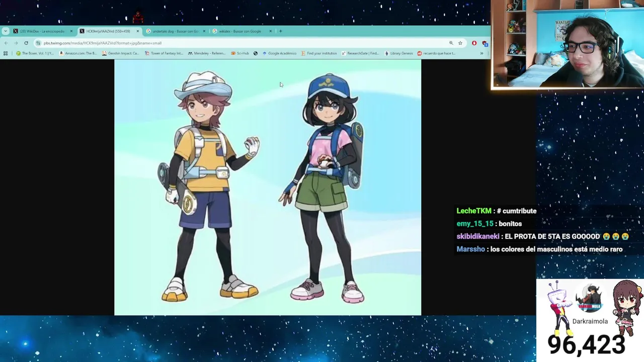Click the displayed trainer characters image

click(x=268, y=188)
